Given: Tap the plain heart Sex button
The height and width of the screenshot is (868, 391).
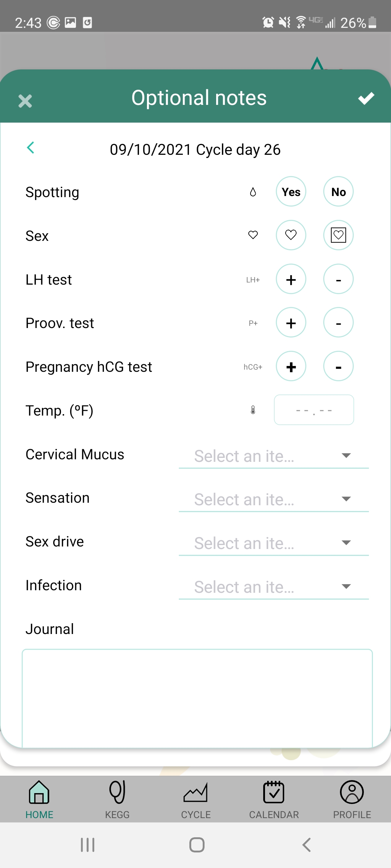Looking at the screenshot, I should click(x=291, y=235).
